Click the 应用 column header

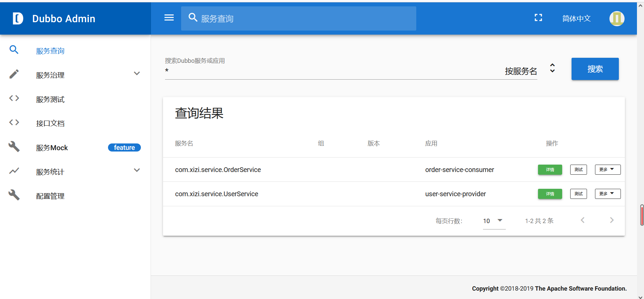click(x=431, y=143)
